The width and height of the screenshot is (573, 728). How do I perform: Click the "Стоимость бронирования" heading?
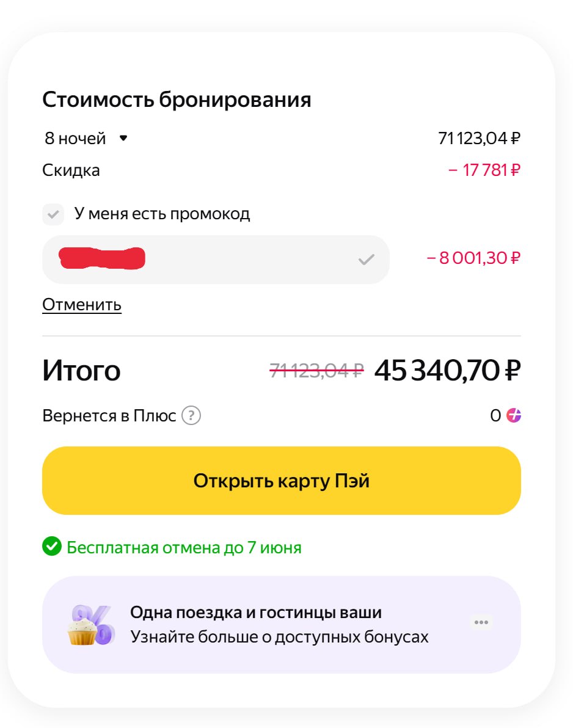click(177, 100)
